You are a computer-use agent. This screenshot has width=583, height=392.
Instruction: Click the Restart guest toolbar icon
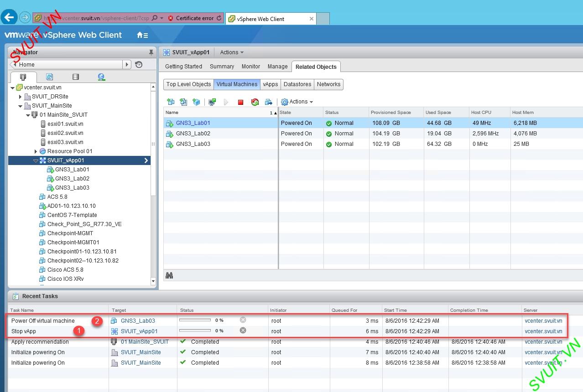tap(255, 102)
